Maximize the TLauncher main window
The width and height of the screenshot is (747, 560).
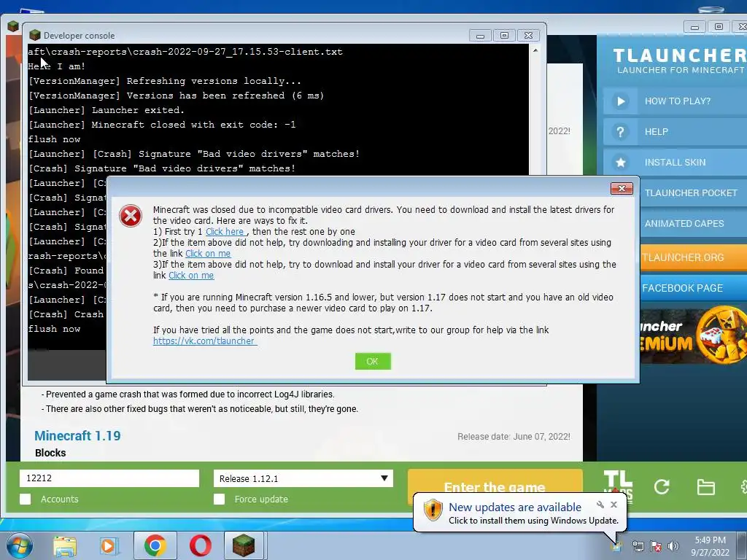(x=719, y=27)
